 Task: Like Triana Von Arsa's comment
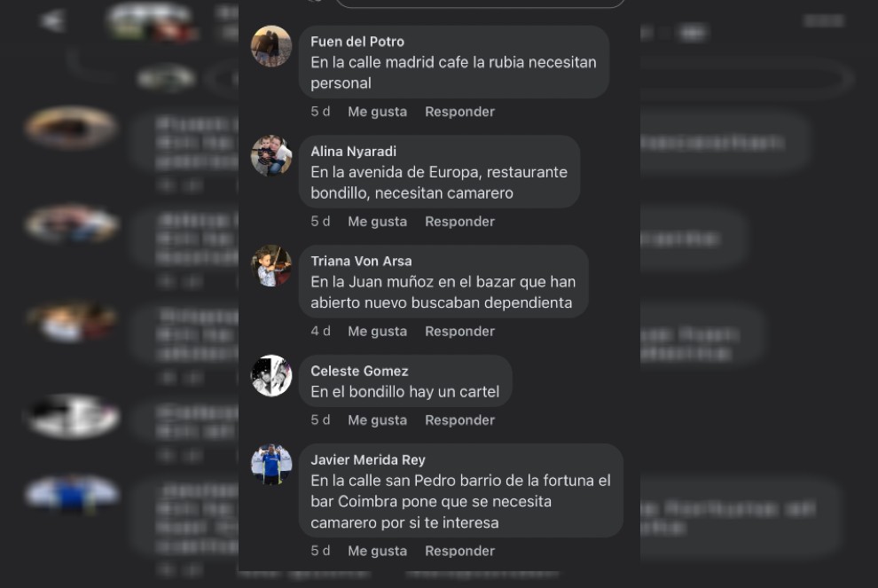tap(378, 331)
